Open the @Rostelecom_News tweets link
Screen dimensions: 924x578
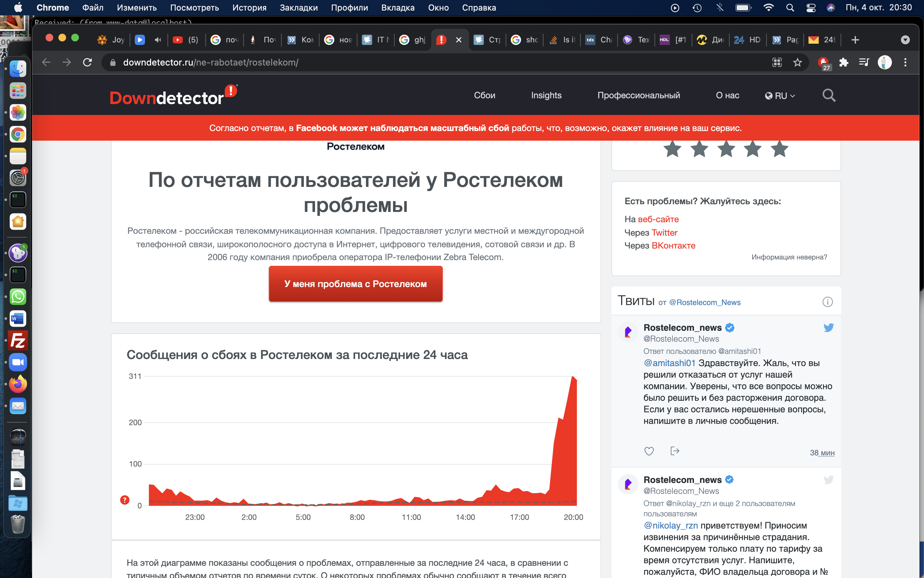coord(705,302)
